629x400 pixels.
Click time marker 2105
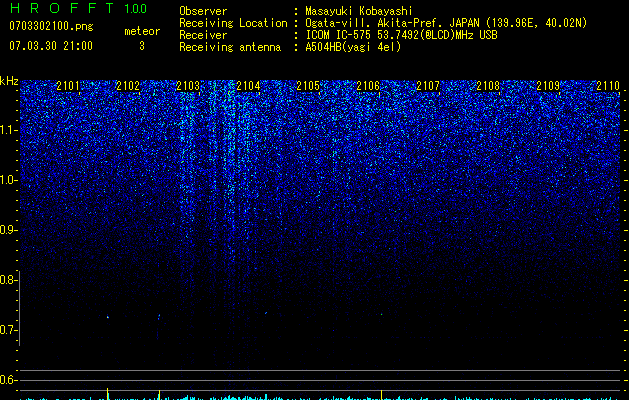[308, 86]
